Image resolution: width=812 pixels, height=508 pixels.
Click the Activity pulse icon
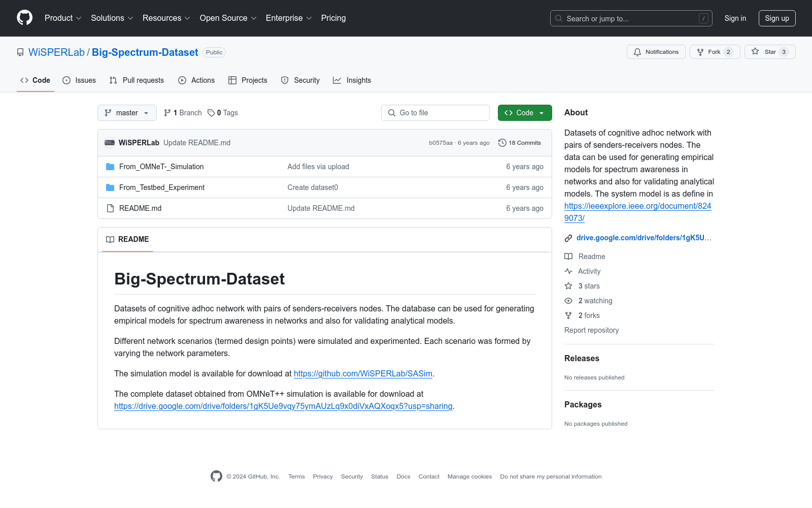coord(568,271)
